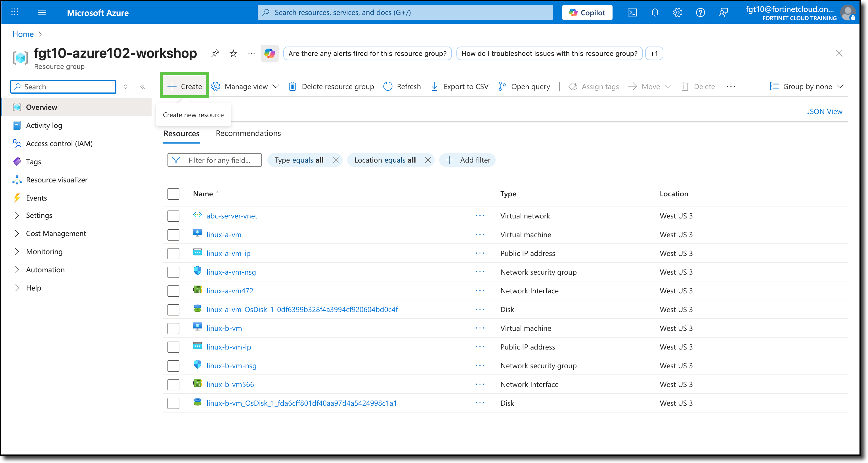Check the linux-a-vm row checkbox

pyautogui.click(x=173, y=235)
